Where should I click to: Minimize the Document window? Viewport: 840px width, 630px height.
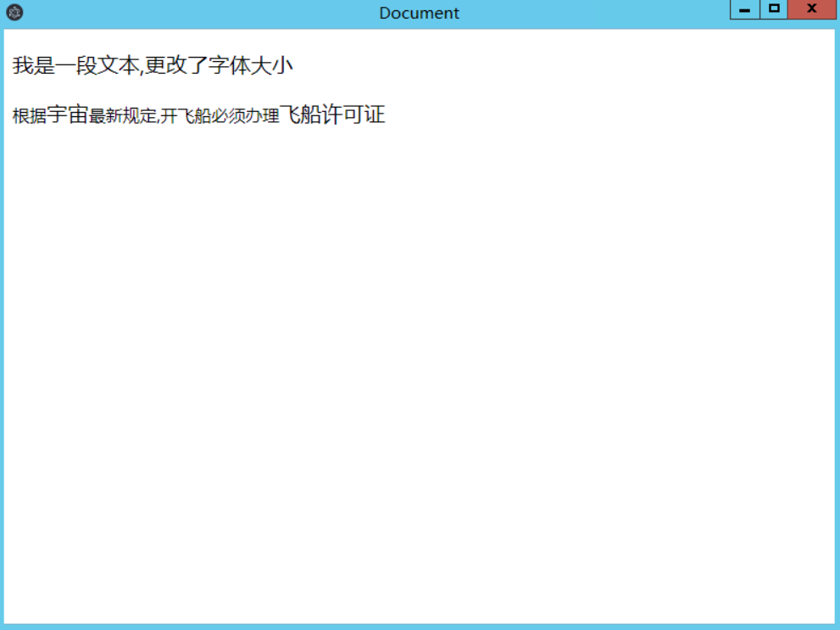coord(745,9)
